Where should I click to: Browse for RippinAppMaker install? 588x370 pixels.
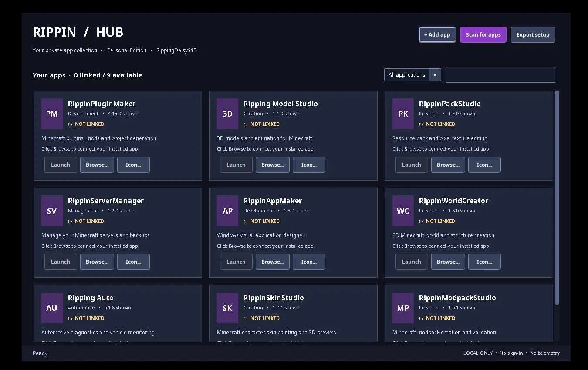point(273,262)
